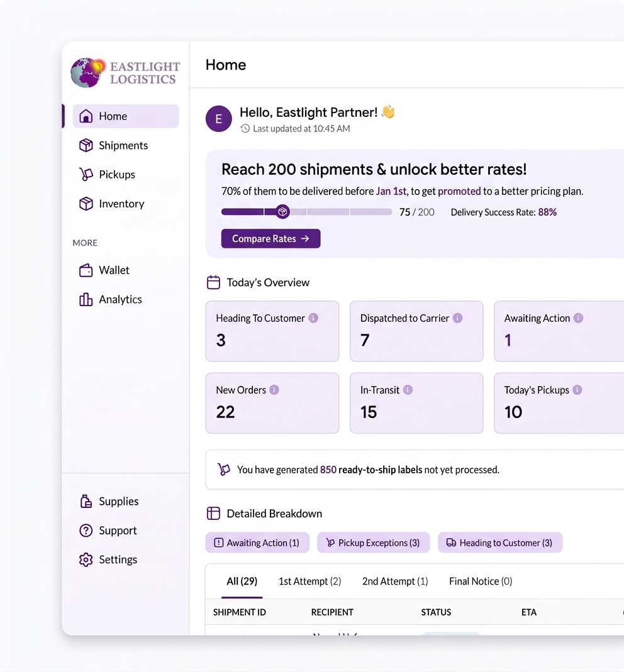This screenshot has height=672, width=624.
Task: Open the Today's Pickups card showing 10
Action: tap(559, 404)
